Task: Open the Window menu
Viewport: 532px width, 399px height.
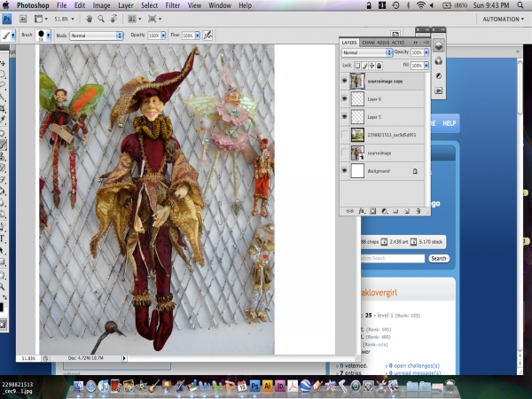Action: 220,5
